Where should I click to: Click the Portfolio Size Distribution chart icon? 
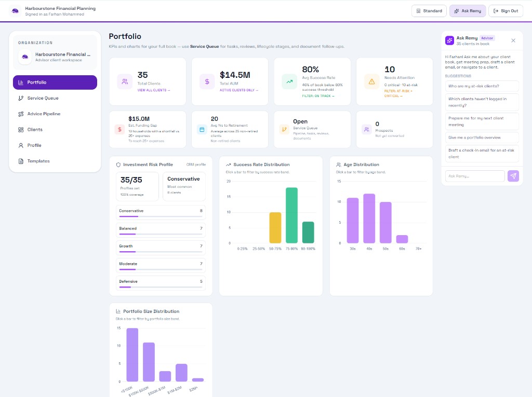coord(118,311)
